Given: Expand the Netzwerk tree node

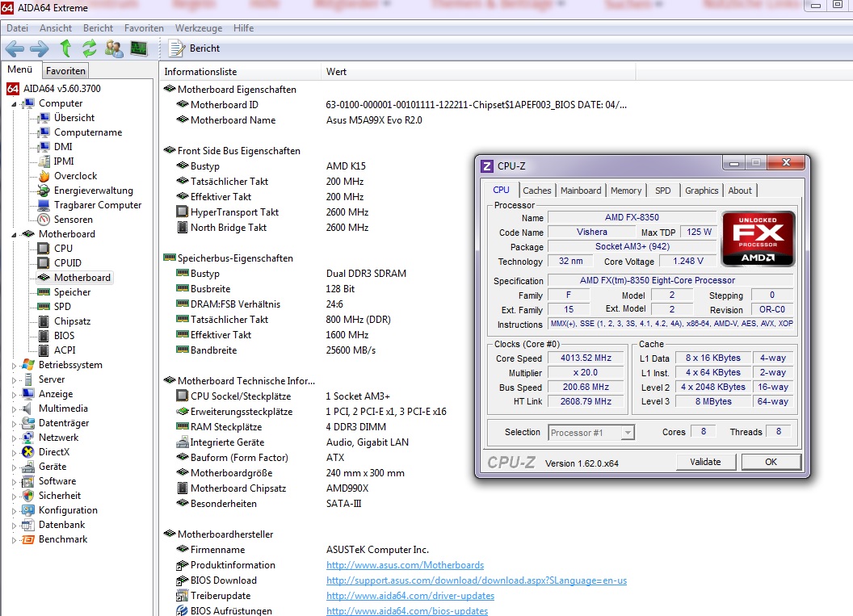Looking at the screenshot, I should (15, 438).
